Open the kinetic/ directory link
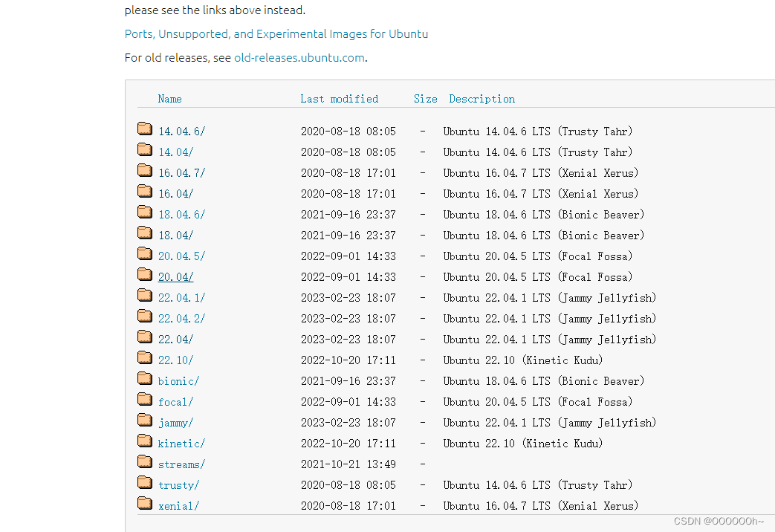 181,444
